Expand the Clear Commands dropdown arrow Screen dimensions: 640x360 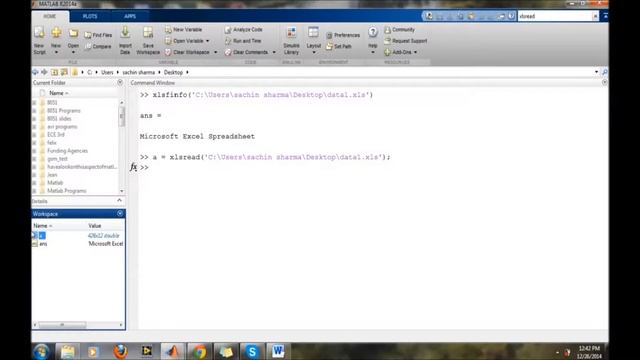tap(274, 52)
